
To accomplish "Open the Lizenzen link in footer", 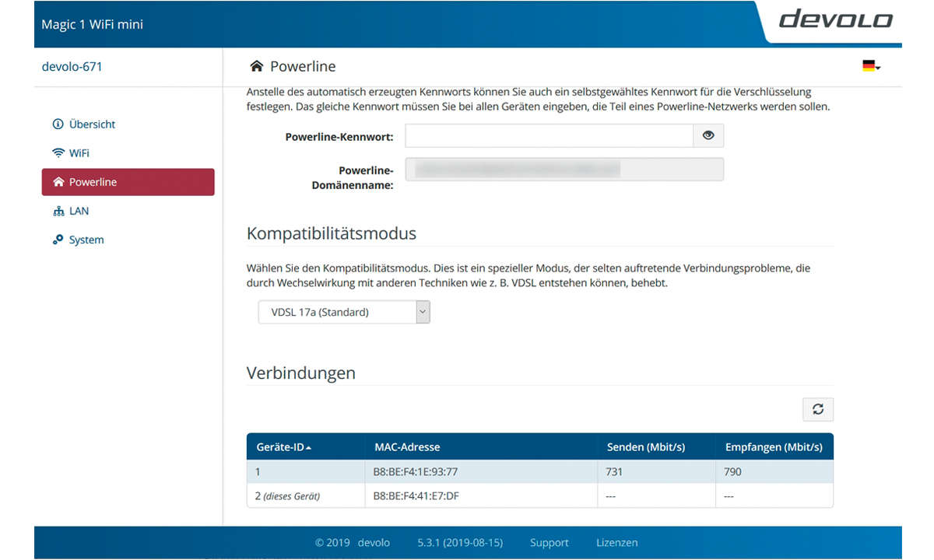I will [617, 543].
